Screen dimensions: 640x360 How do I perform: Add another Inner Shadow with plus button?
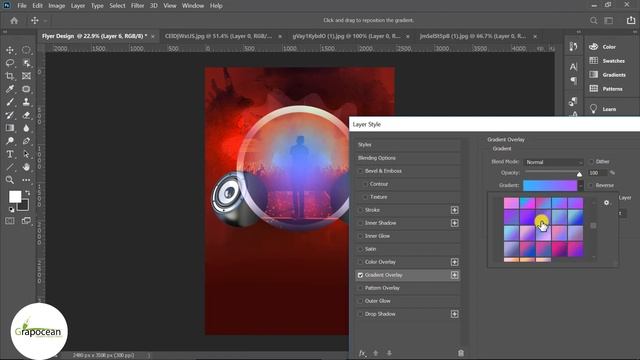[x=454, y=223]
